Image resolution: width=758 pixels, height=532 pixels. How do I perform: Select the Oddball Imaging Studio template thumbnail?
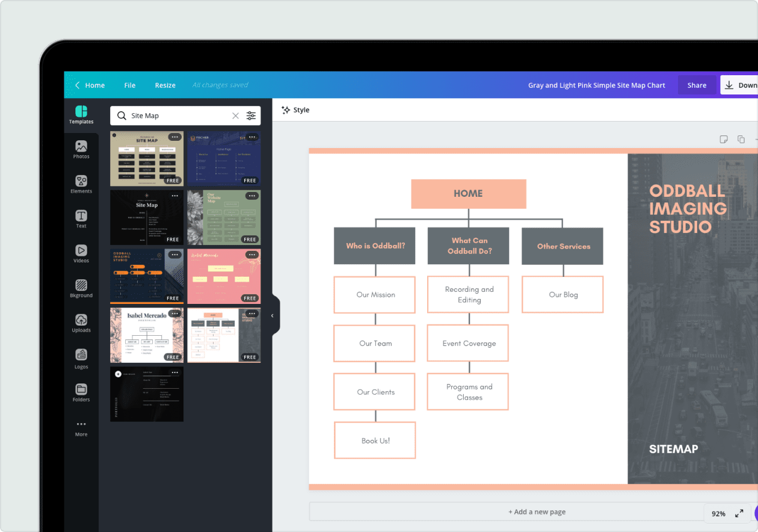click(x=146, y=276)
